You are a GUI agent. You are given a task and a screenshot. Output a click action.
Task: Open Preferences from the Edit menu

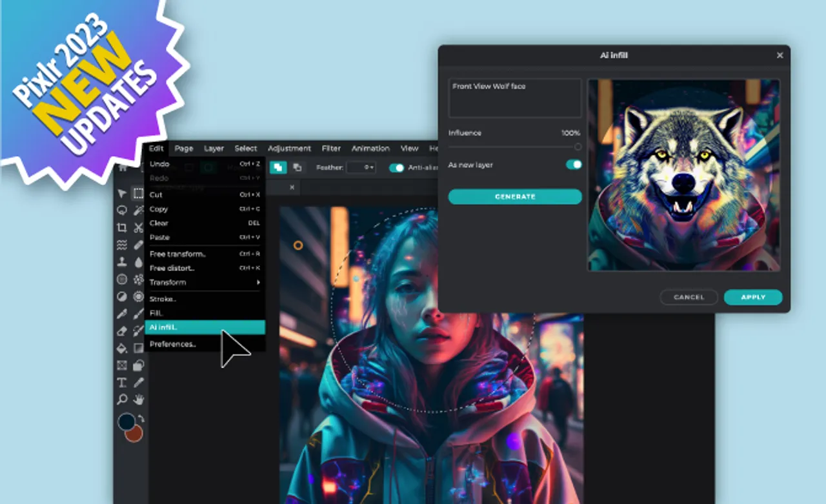pos(205,344)
